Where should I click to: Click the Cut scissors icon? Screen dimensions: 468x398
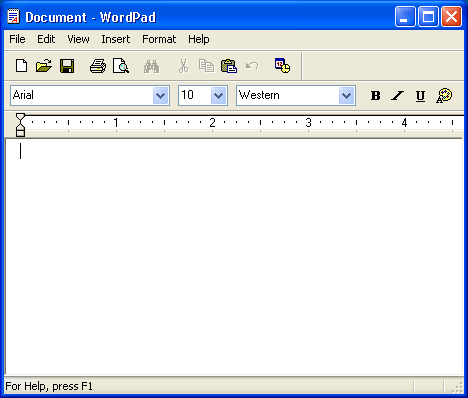click(x=183, y=66)
